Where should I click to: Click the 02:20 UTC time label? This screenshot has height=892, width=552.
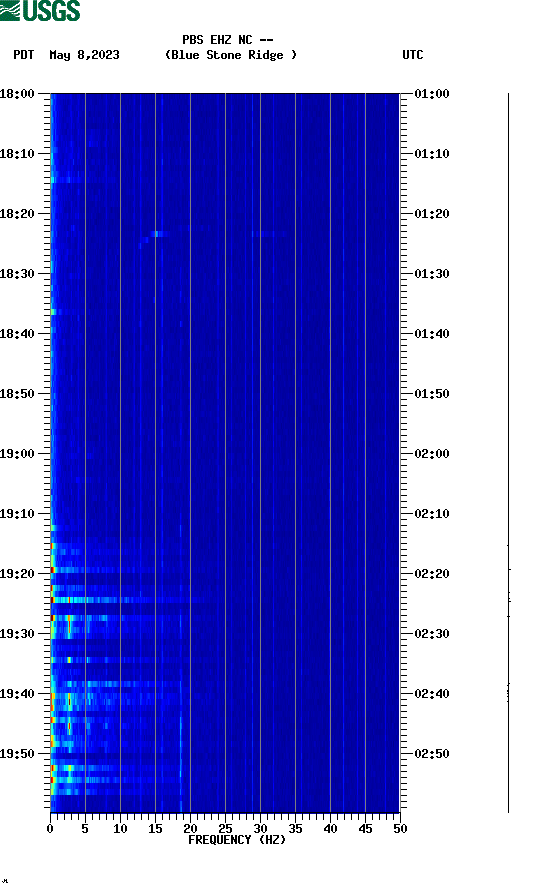[x=432, y=574]
